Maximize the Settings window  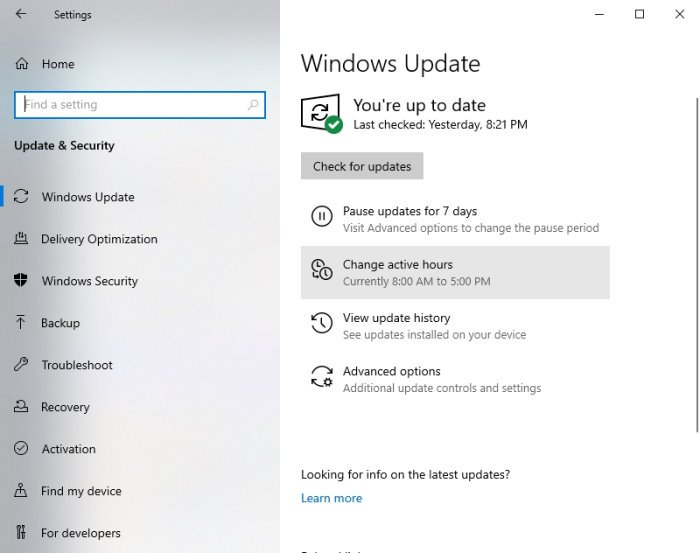tap(639, 14)
